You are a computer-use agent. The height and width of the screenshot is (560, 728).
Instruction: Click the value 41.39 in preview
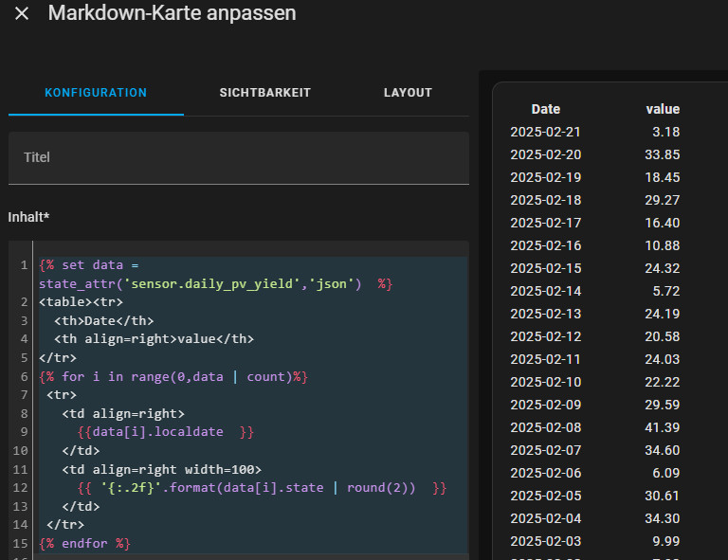(663, 427)
